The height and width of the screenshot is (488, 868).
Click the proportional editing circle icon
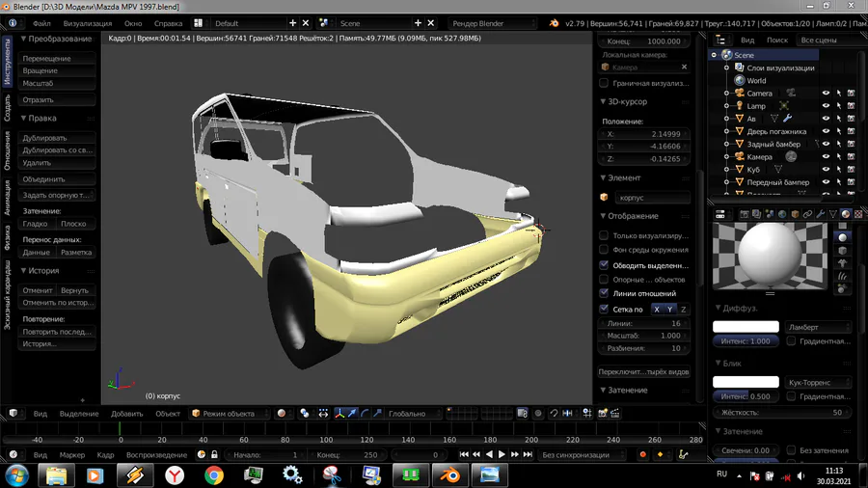538,414
